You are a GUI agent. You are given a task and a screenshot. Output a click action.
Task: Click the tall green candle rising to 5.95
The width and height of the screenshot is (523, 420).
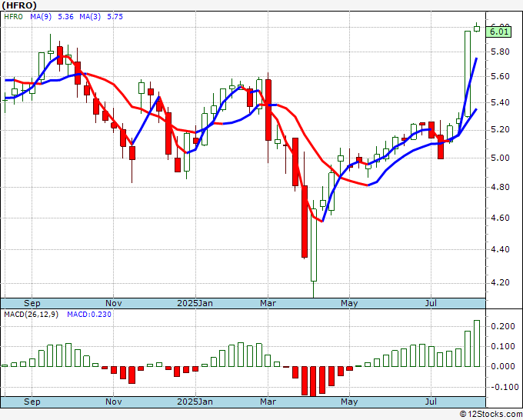tap(468, 74)
